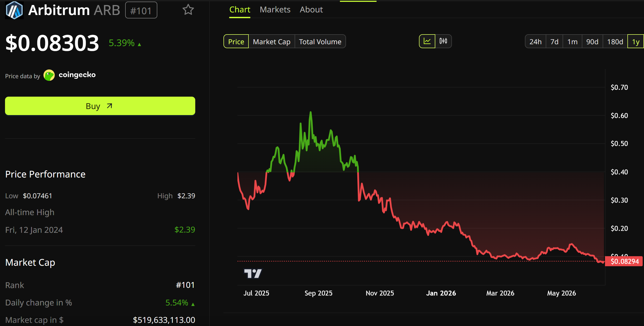Click the CoinGecko logo icon
This screenshot has height=326, width=644.
(x=49, y=75)
